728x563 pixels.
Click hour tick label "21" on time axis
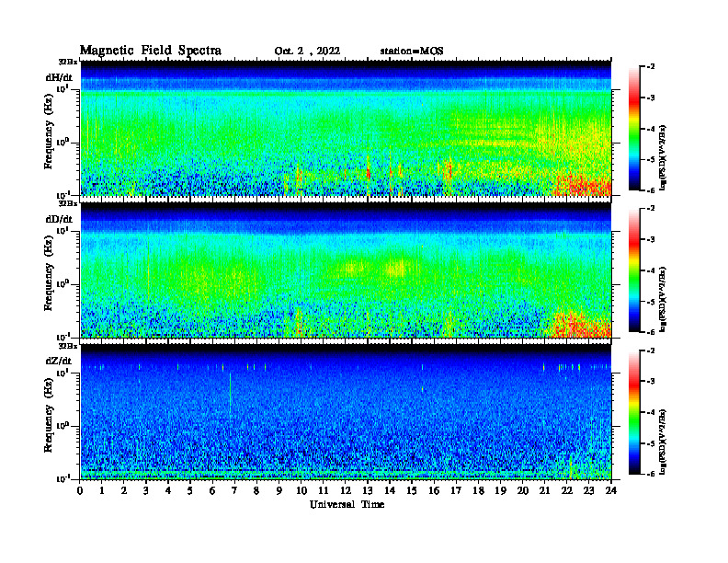(x=544, y=491)
